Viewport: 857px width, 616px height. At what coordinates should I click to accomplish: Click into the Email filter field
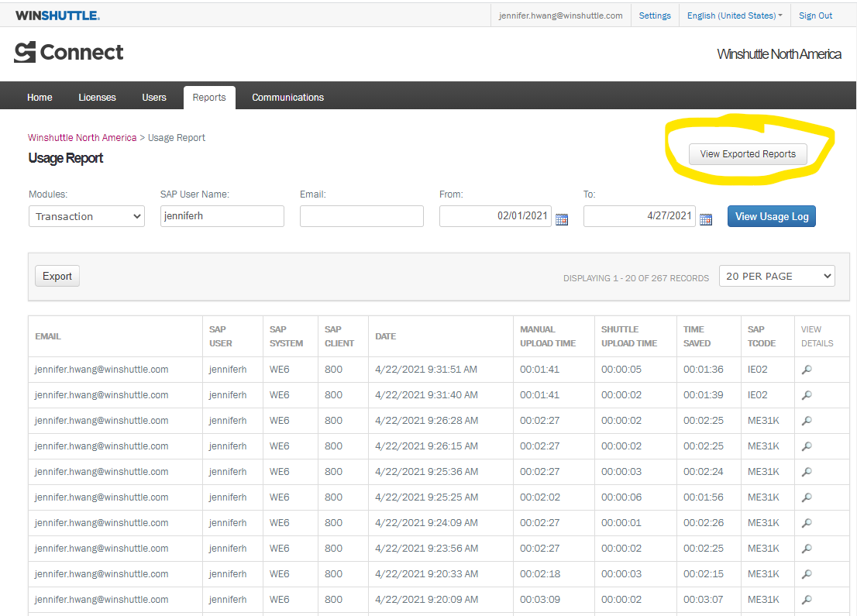point(362,216)
